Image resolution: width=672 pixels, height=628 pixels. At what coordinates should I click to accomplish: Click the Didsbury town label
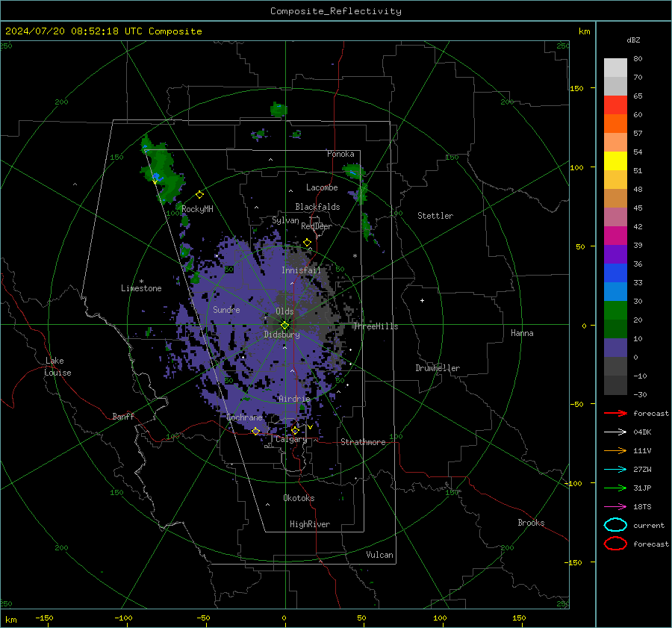281,335
